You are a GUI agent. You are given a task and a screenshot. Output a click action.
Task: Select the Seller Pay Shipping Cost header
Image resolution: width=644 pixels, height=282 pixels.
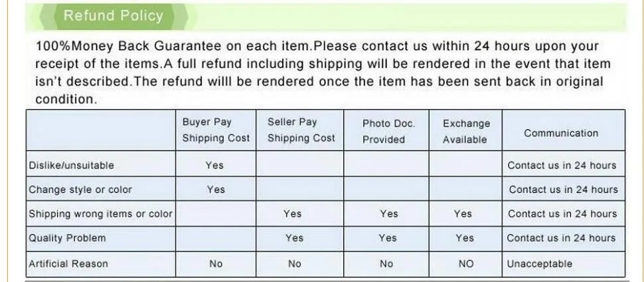[301, 130]
